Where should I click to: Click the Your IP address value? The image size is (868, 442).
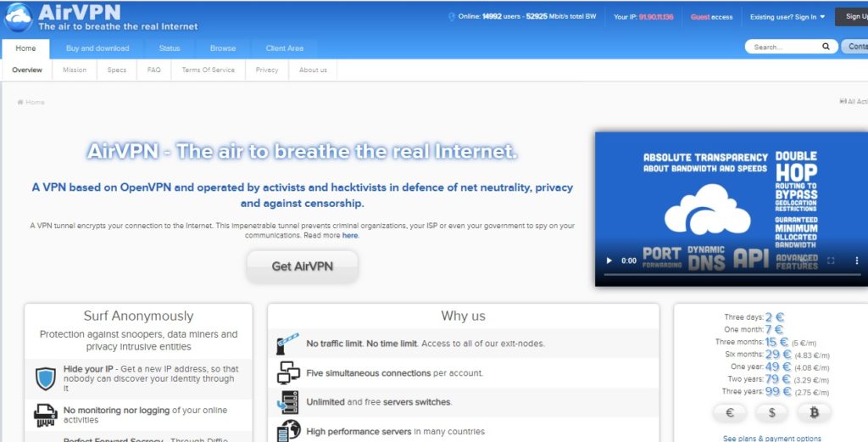[656, 17]
